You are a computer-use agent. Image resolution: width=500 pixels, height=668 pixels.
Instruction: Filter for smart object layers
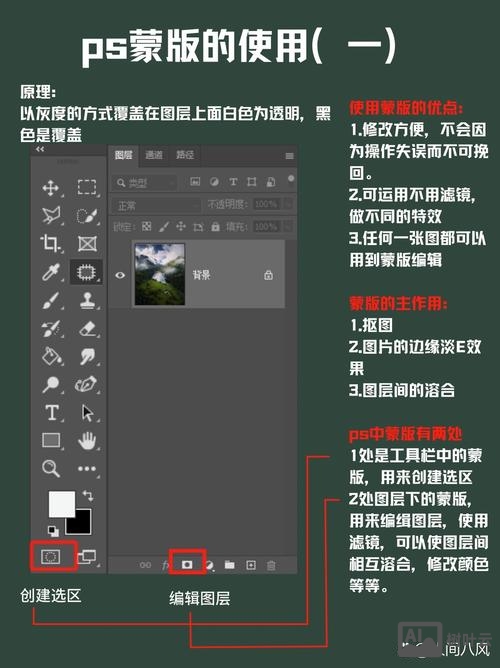[x=270, y=182]
